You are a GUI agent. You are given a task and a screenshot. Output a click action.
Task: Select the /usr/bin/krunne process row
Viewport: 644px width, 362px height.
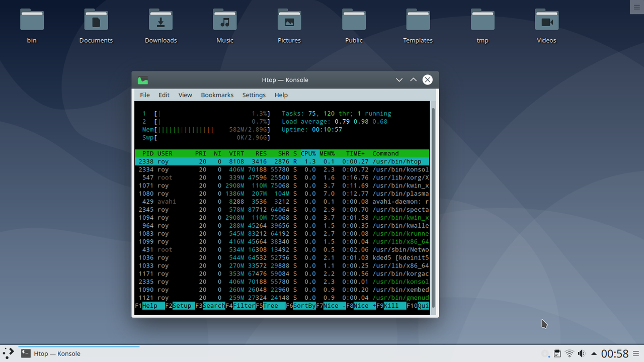(x=282, y=234)
